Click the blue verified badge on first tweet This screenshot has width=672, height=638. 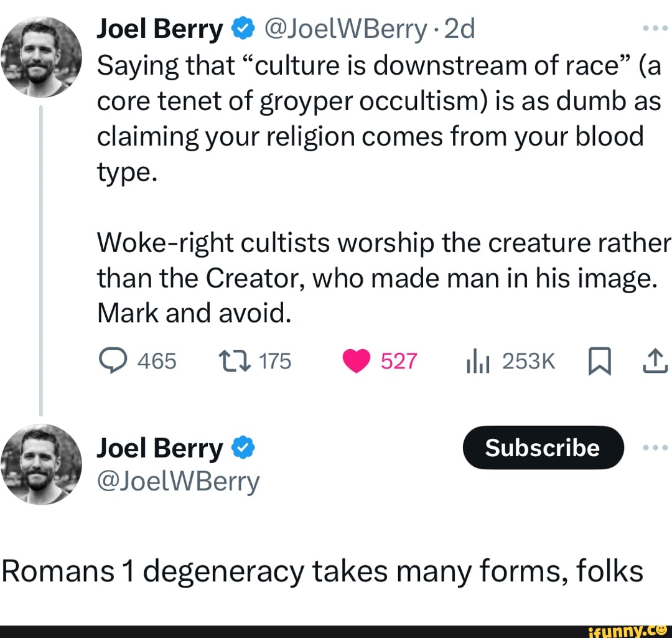[x=241, y=29]
